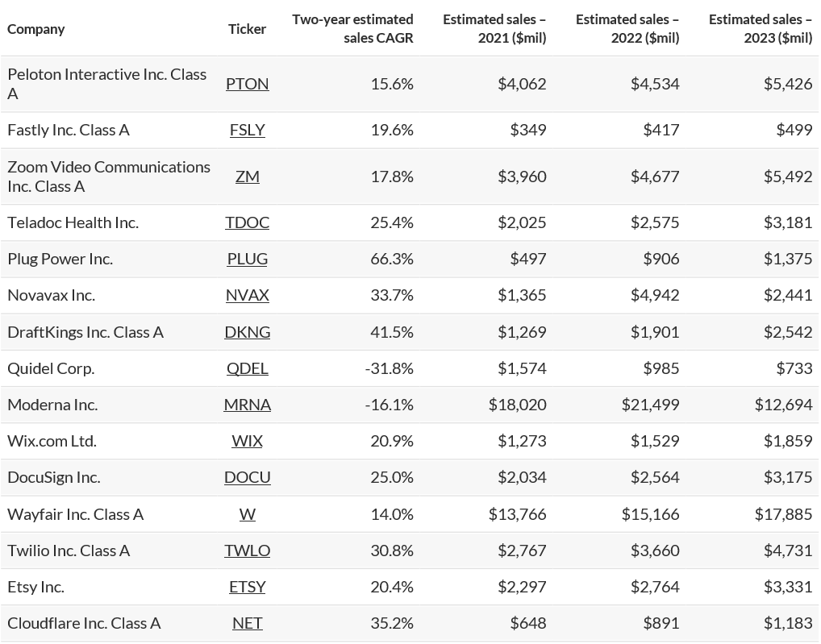Viewport: 821px width, 644px height.
Task: Click the Estimated sales 2021 column header
Action: 494,28
